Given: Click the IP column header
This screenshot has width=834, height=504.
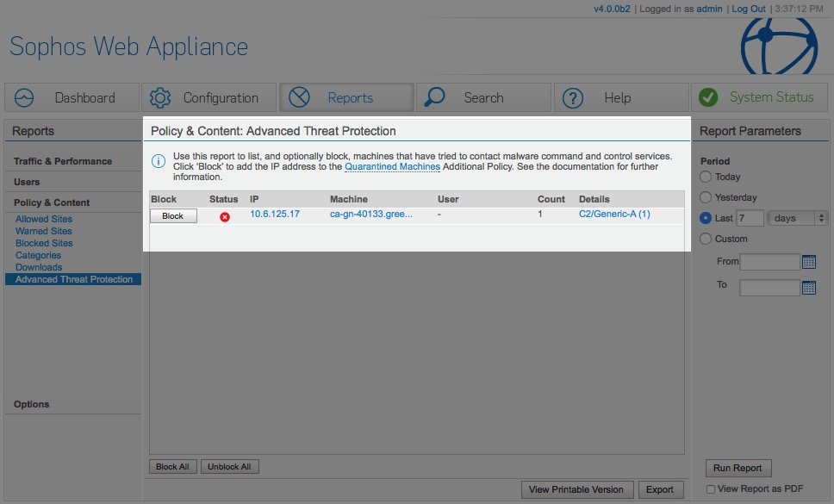Looking at the screenshot, I should (x=254, y=199).
